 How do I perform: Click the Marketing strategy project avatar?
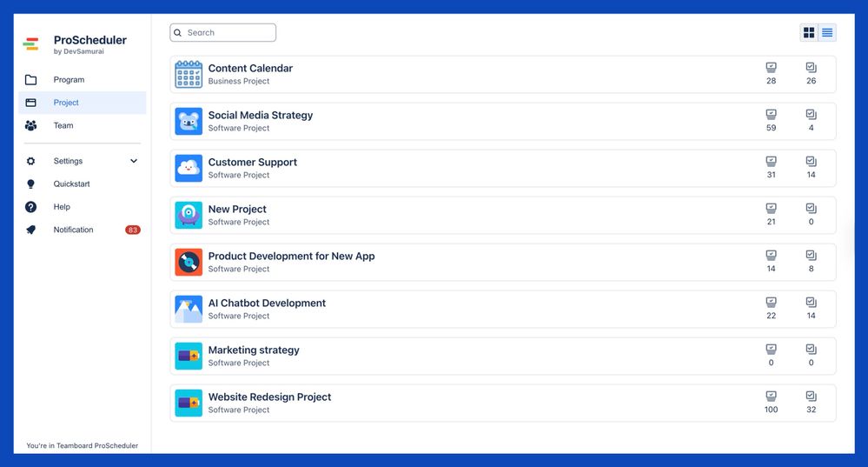[x=189, y=357]
